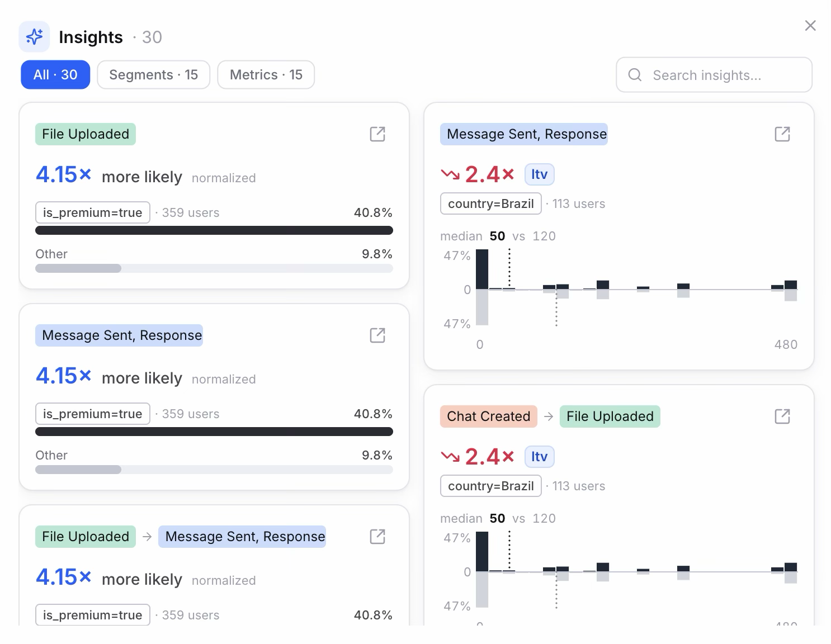The height and width of the screenshot is (644, 831).
Task: Click the search magnifier icon
Action: [635, 75]
